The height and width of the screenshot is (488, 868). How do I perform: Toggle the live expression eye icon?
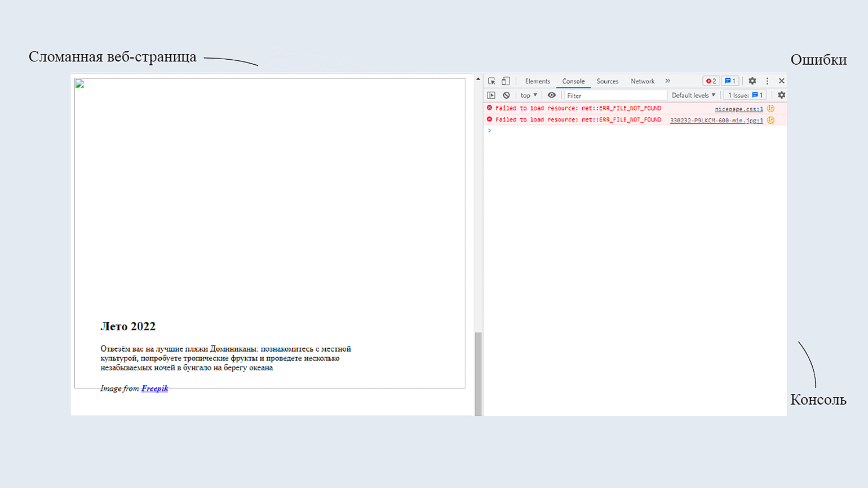551,95
